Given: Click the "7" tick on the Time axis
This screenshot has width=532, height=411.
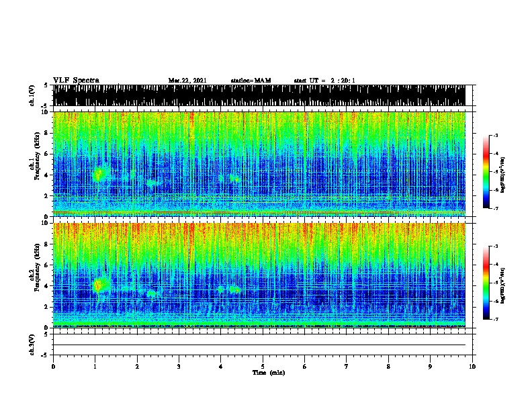Looking at the screenshot, I should click(x=347, y=367).
